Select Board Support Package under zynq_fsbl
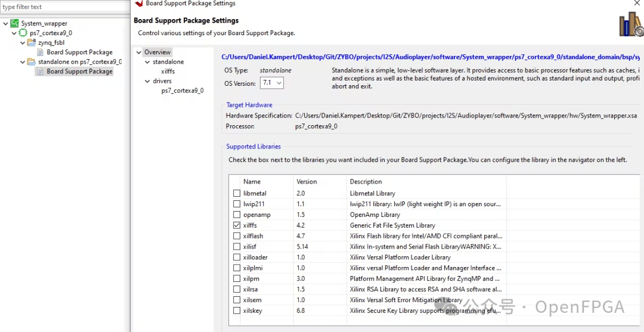Screen dimensions: 644x332 point(80,52)
